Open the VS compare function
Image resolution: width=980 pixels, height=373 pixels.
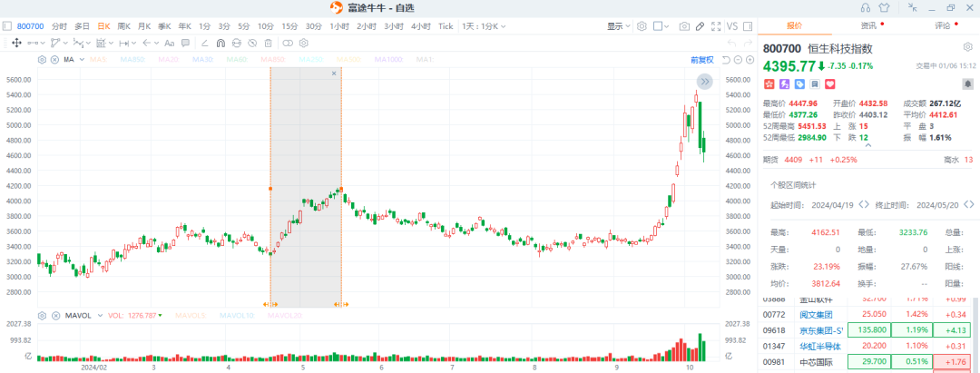pos(732,26)
